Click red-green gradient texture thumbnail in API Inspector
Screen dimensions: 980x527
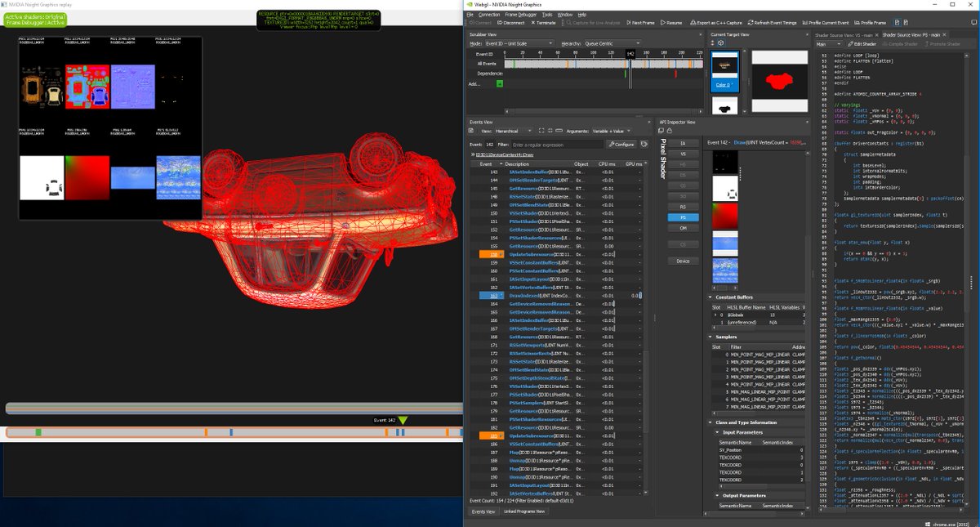click(x=725, y=216)
